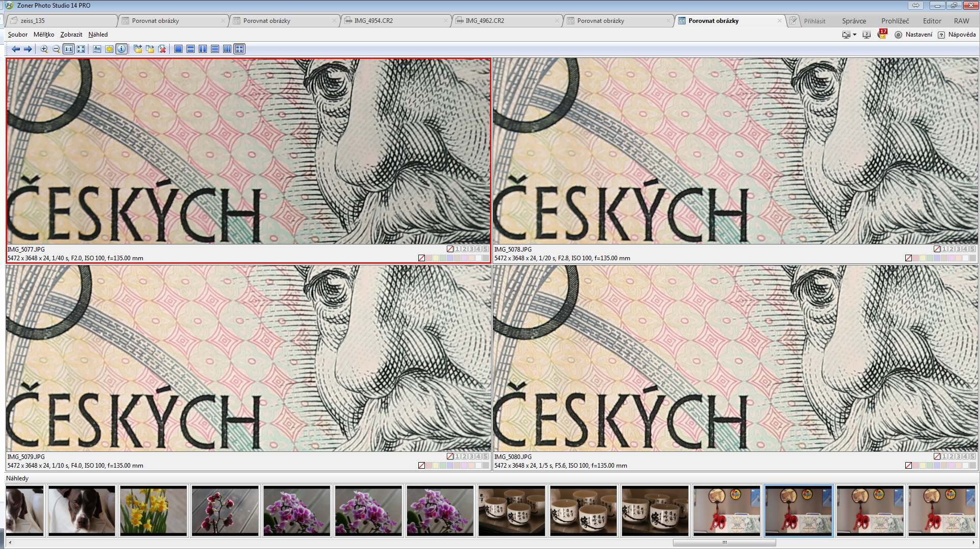Select the two vertical columns layout icon
Viewport: 980px width, 549px height.
tap(203, 49)
